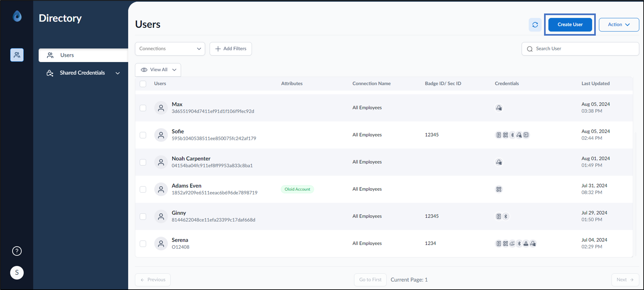
Task: Click Ginny's badge credential icon
Action: (x=499, y=216)
